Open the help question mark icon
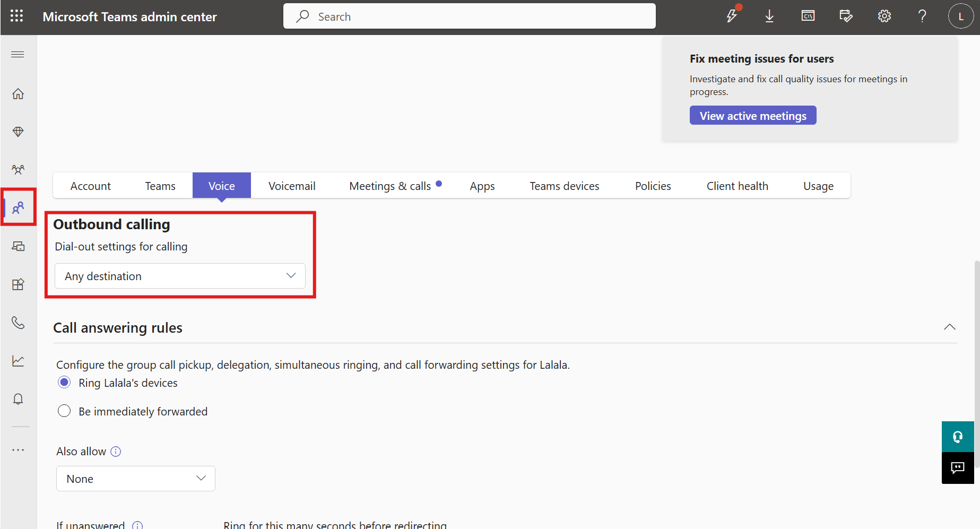 [922, 16]
